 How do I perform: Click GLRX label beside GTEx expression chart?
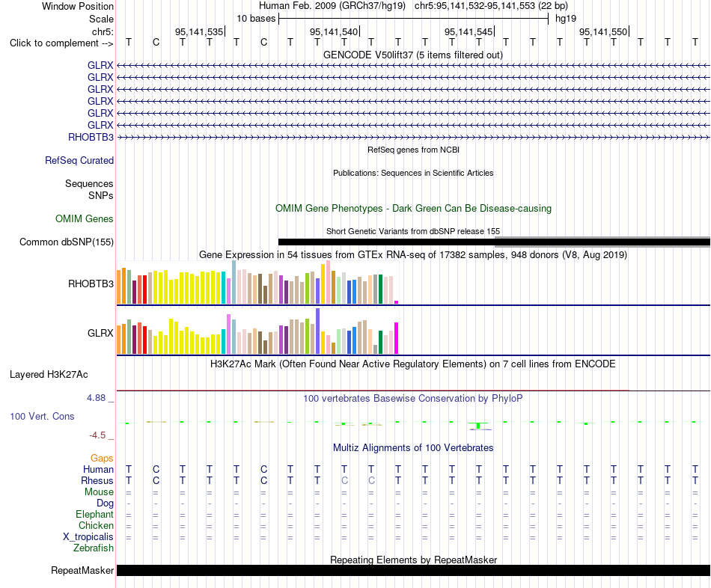pos(100,333)
